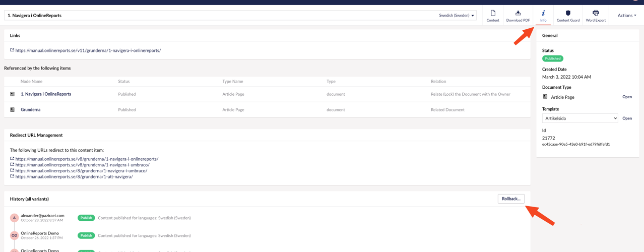644x252 pixels.
Task: Click the node name field at the top
Action: tap(217, 16)
